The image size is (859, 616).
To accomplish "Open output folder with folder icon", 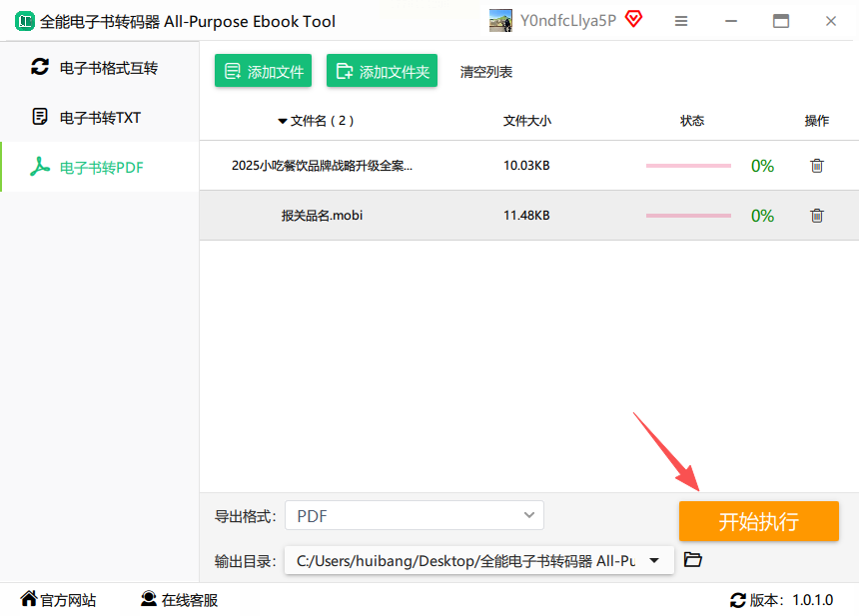I will [693, 560].
